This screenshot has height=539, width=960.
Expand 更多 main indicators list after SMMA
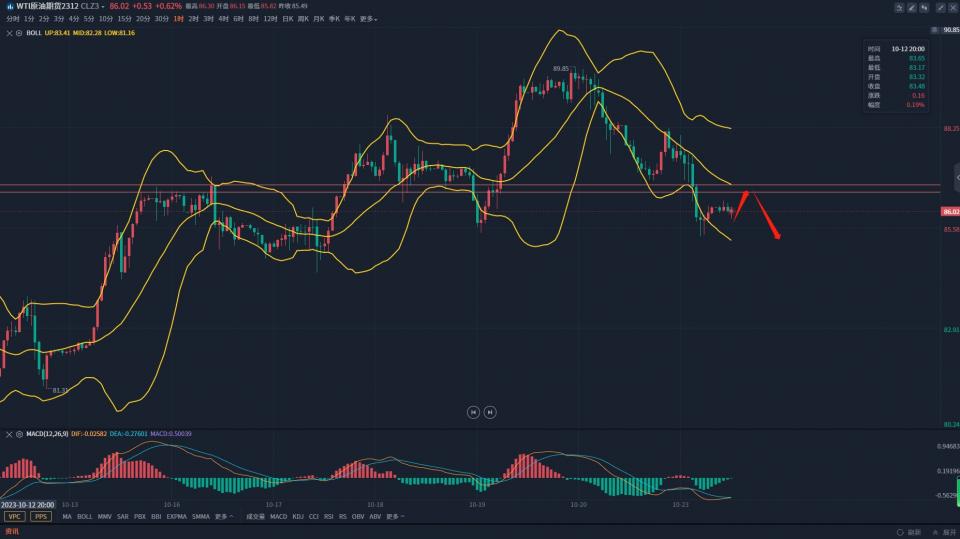[x=223, y=517]
